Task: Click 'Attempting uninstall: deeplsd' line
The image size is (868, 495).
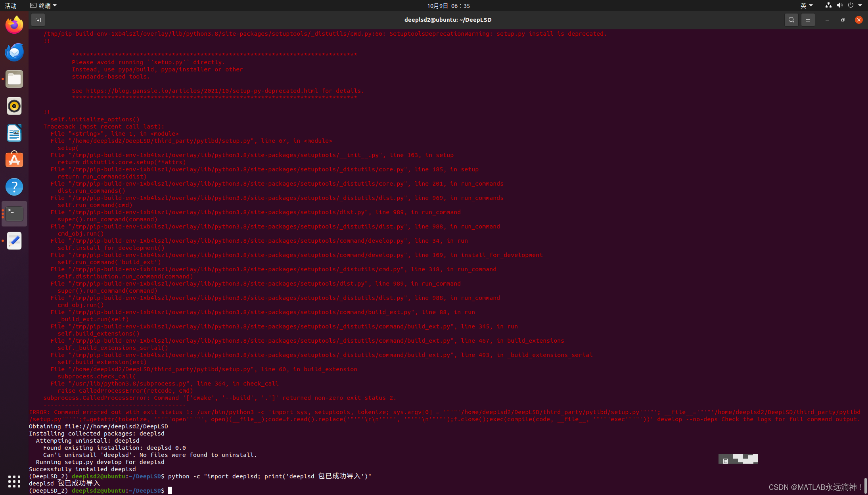Action: coord(88,441)
